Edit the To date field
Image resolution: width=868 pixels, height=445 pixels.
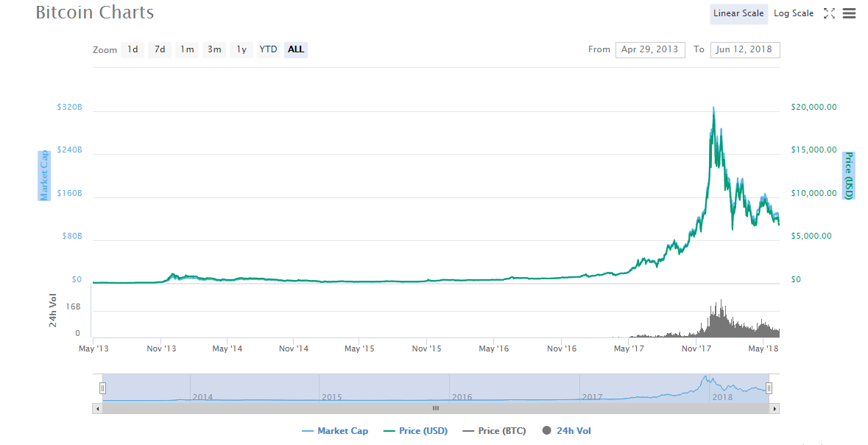pos(744,49)
